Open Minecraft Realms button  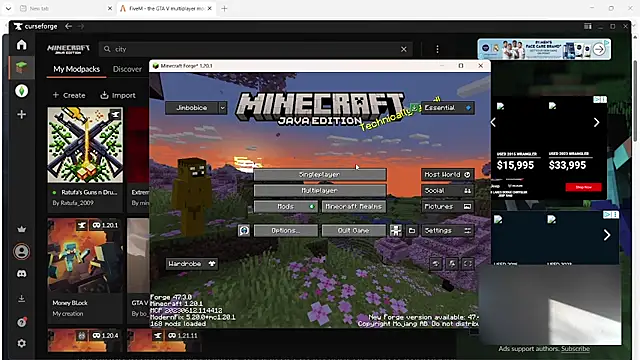353,207
